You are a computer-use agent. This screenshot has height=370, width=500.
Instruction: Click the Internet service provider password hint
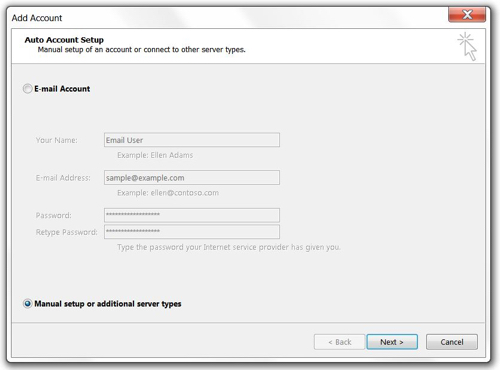click(229, 247)
